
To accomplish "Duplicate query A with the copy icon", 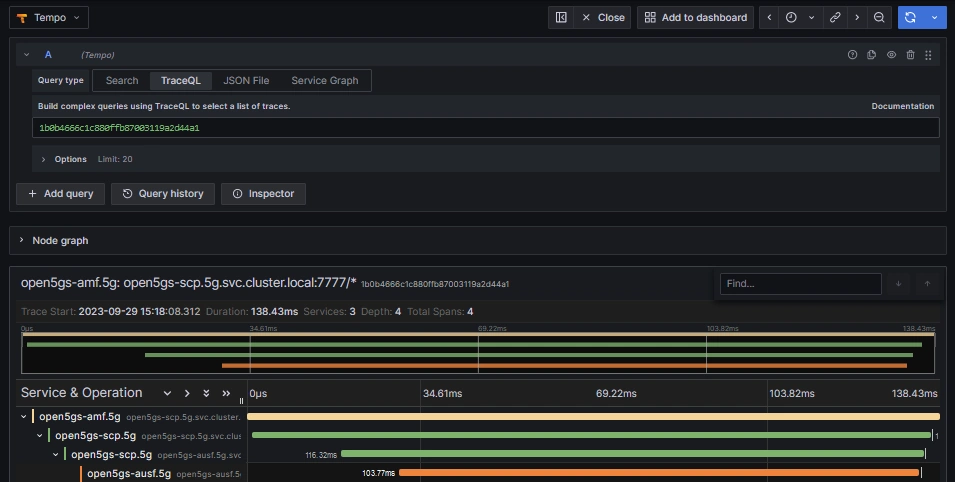I will [x=871, y=55].
